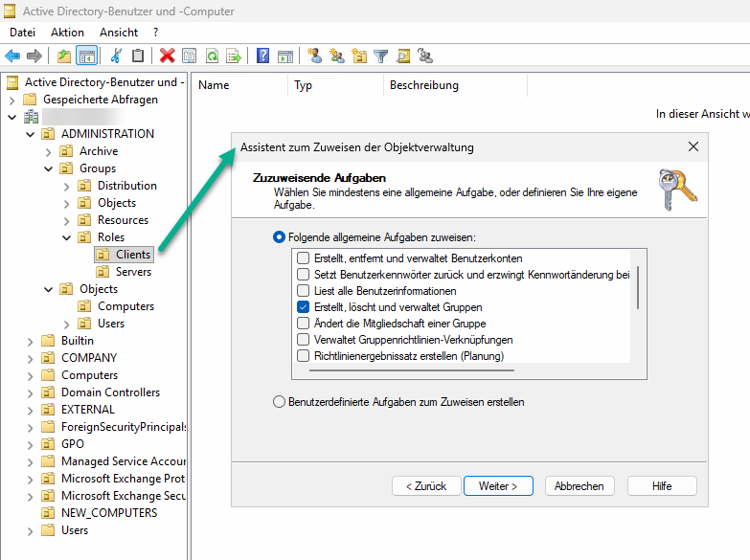Click the blue Back arrow in toolbar
Image resolution: width=750 pixels, height=560 pixels.
[12, 56]
